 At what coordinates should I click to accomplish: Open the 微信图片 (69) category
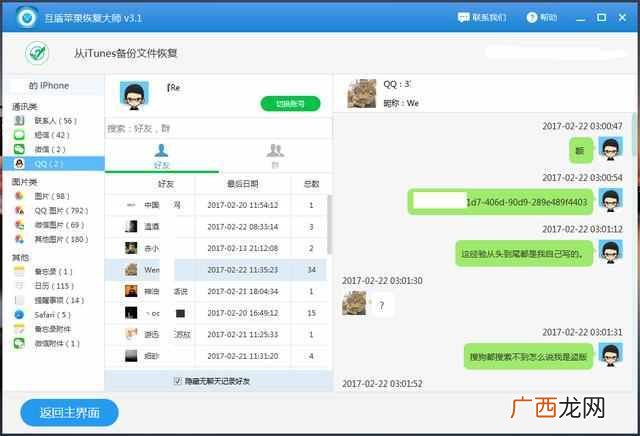click(49, 225)
